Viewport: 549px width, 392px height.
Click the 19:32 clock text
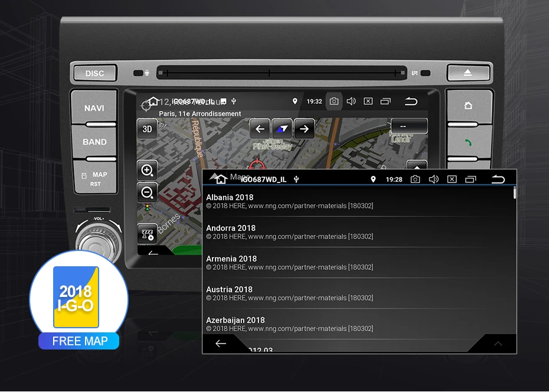[x=314, y=102]
